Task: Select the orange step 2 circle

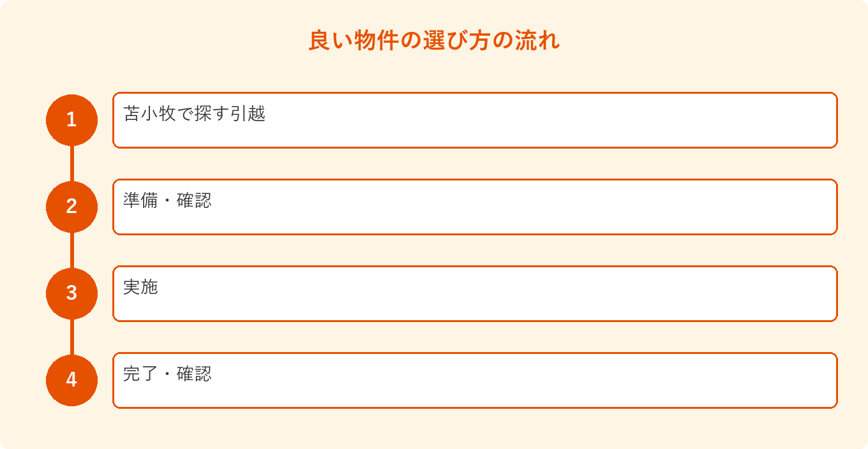Action: (x=71, y=207)
